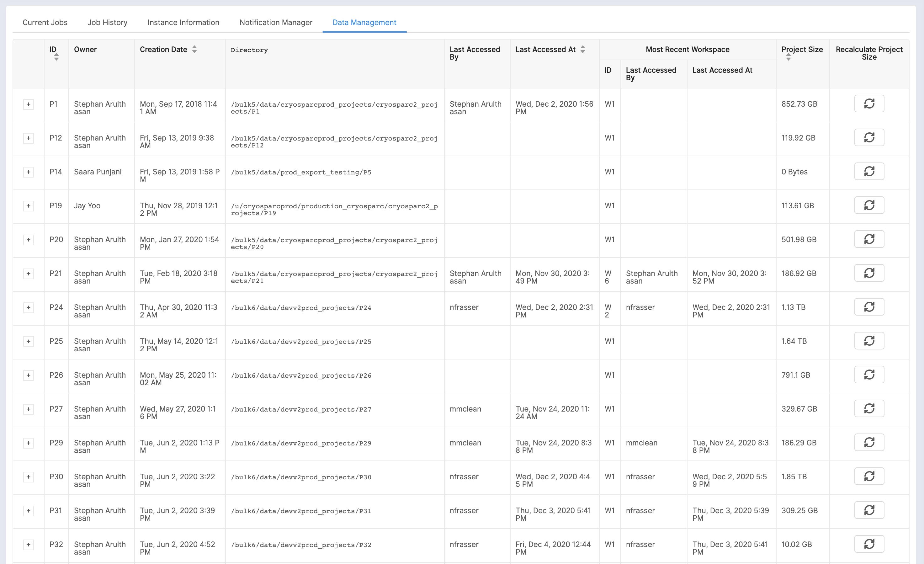This screenshot has width=924, height=564.
Task: Expand row details for project P19
Action: coord(29,206)
